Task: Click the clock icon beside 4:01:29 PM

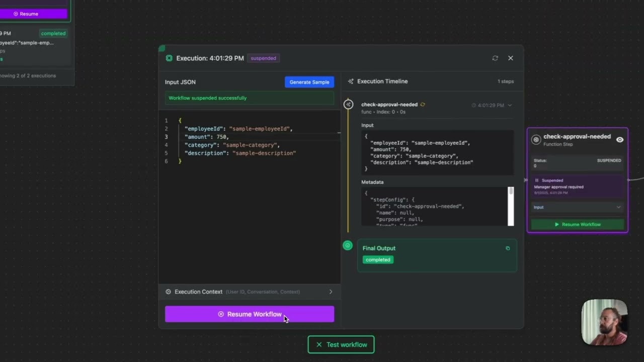Action: (x=474, y=106)
